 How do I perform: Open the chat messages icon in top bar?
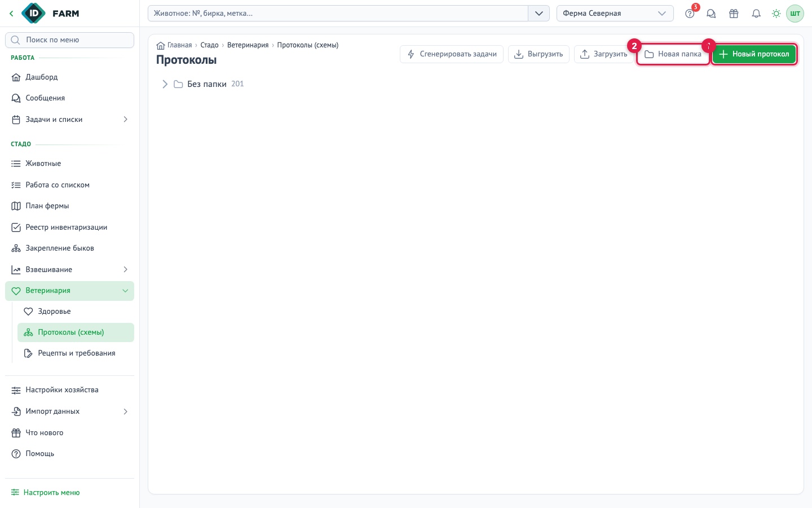pyautogui.click(x=711, y=14)
